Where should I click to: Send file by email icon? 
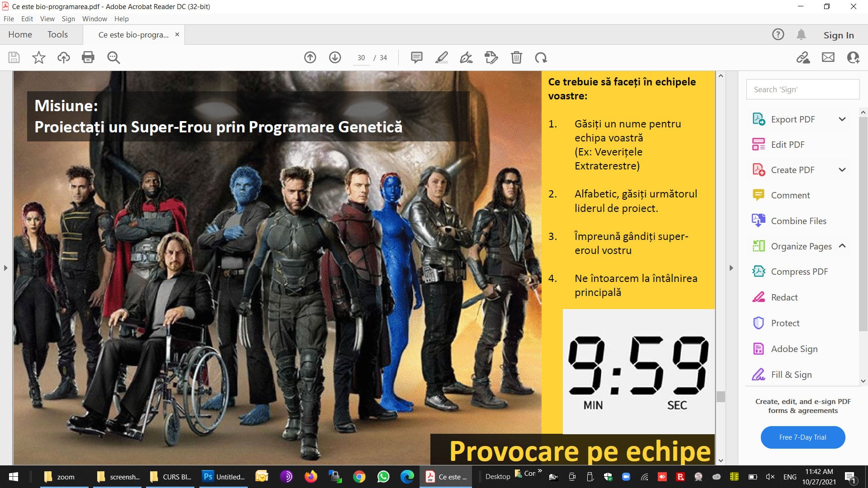828,57
